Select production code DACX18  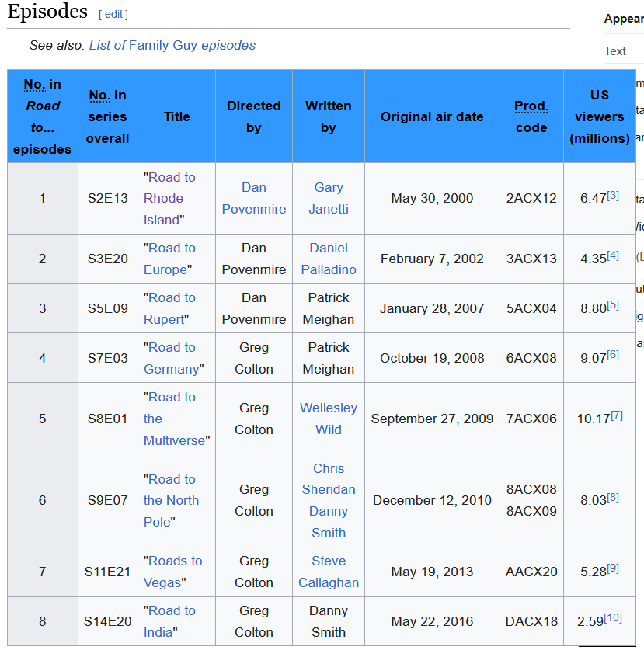(531, 621)
